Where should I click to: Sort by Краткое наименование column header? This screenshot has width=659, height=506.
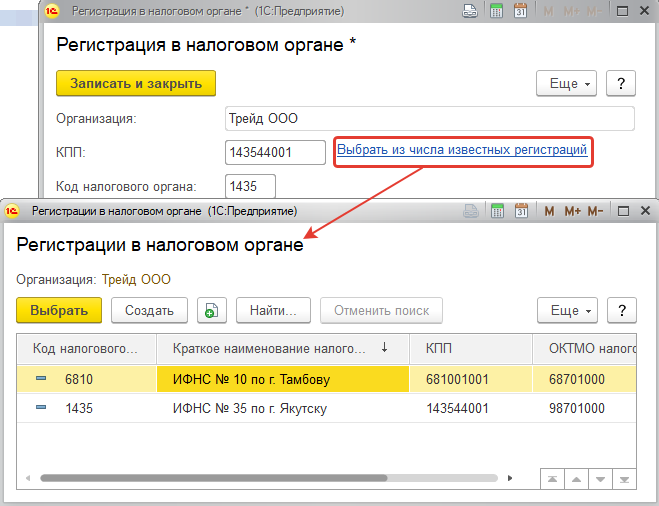[x=270, y=348]
